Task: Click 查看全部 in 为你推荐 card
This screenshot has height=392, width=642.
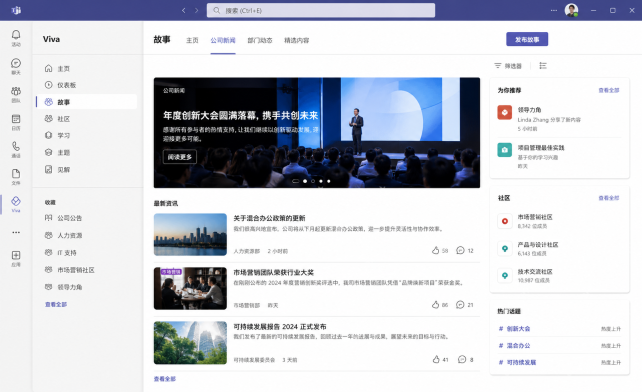Action: tap(609, 90)
